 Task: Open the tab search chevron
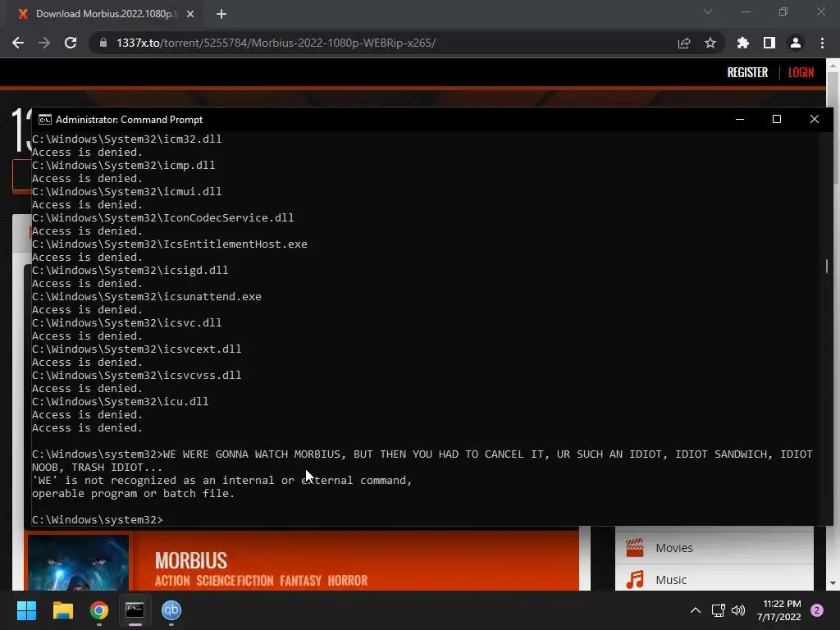(x=708, y=11)
